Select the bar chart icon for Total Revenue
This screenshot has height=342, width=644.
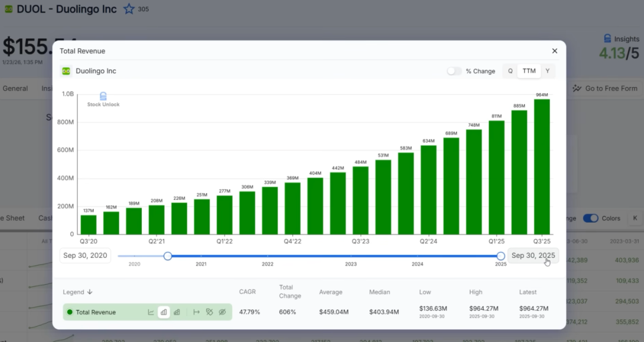click(164, 312)
